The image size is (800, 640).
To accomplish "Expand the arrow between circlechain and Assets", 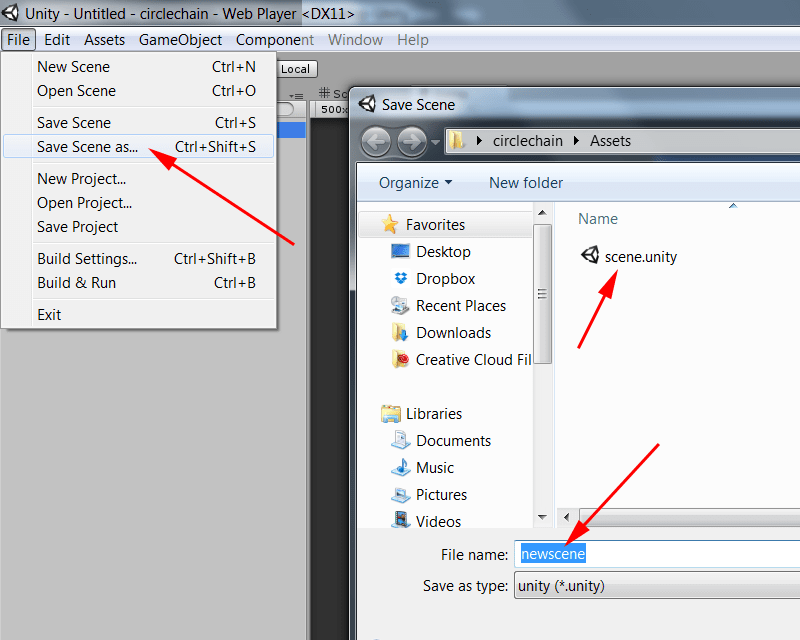I will [x=576, y=141].
